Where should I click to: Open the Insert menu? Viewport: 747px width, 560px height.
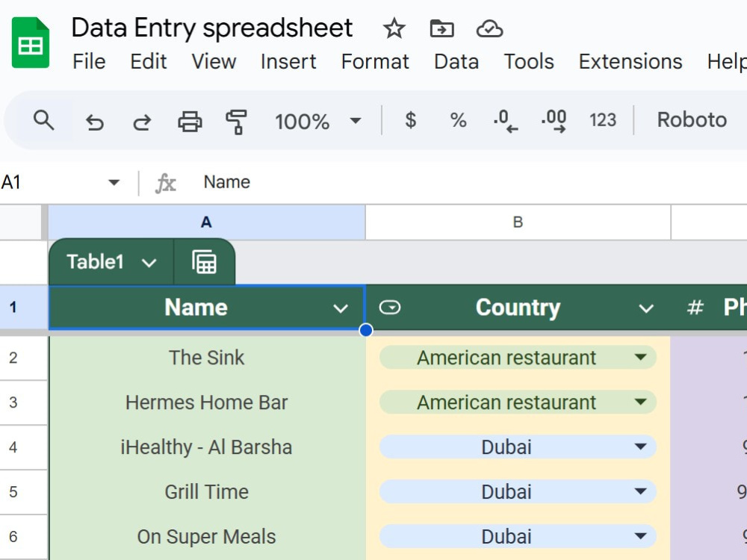(x=288, y=62)
